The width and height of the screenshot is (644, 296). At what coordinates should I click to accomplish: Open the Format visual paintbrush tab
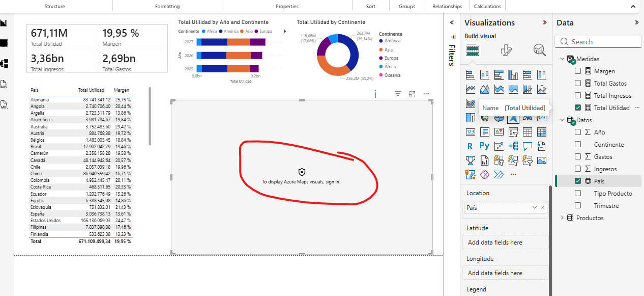[506, 50]
